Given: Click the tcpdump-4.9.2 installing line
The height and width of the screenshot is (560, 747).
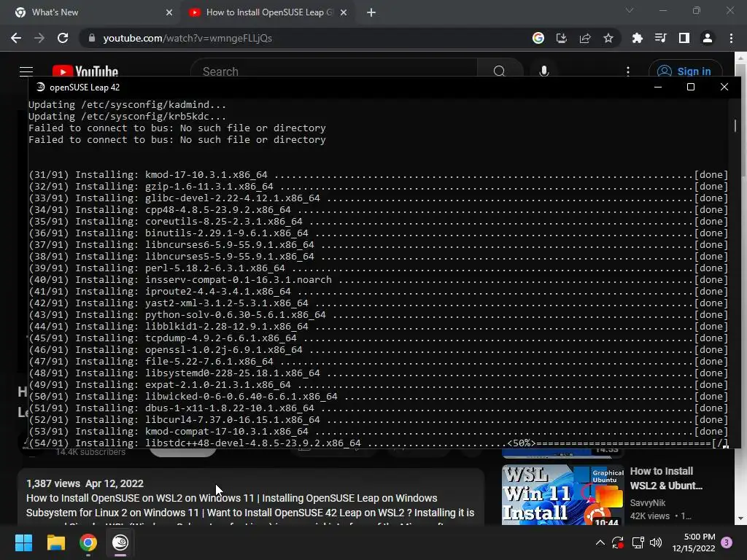Looking at the screenshot, I should pyautogui.click(x=379, y=338).
